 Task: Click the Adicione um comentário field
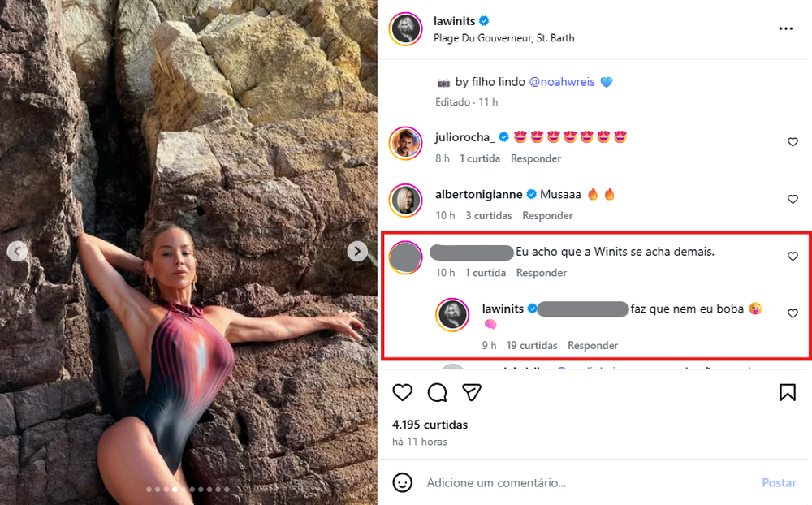[x=497, y=482]
